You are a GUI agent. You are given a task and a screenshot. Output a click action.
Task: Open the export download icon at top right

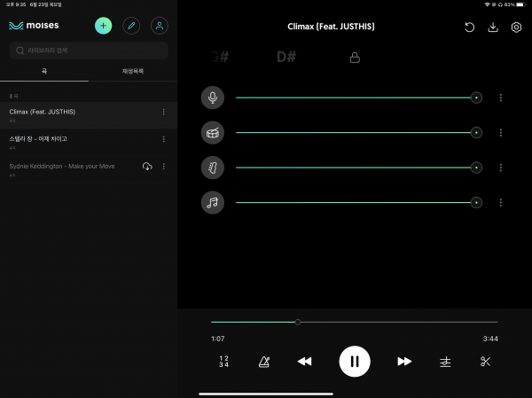(493, 27)
